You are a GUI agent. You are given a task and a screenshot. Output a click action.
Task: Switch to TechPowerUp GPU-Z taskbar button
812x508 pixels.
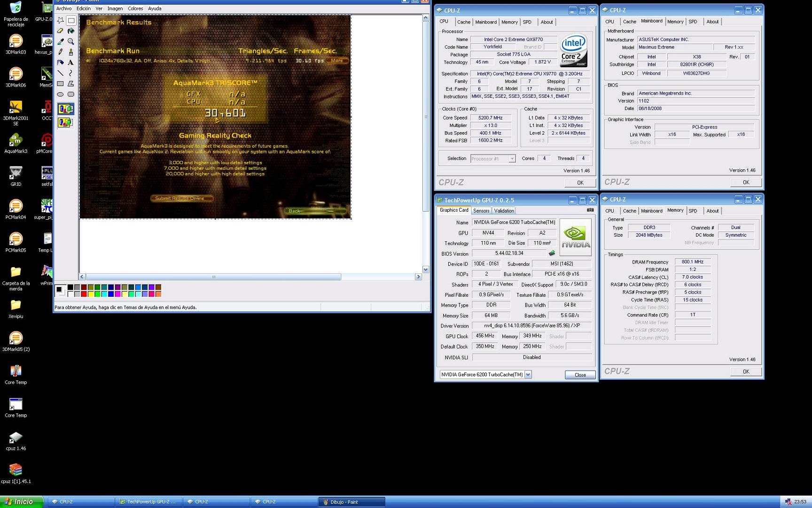click(148, 502)
